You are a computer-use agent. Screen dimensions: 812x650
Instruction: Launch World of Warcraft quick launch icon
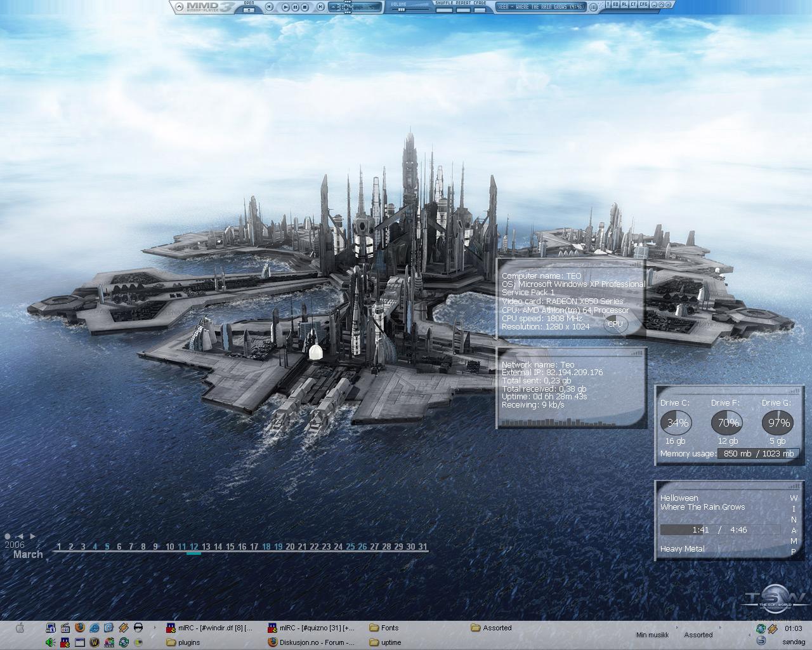point(95,642)
